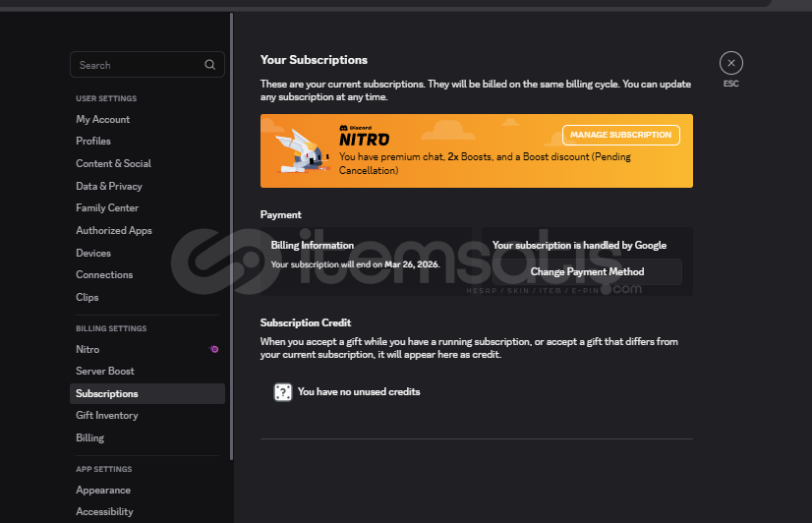Image resolution: width=812 pixels, height=523 pixels.
Task: Click the 'USER SETTINGS' section label
Action: [106, 98]
